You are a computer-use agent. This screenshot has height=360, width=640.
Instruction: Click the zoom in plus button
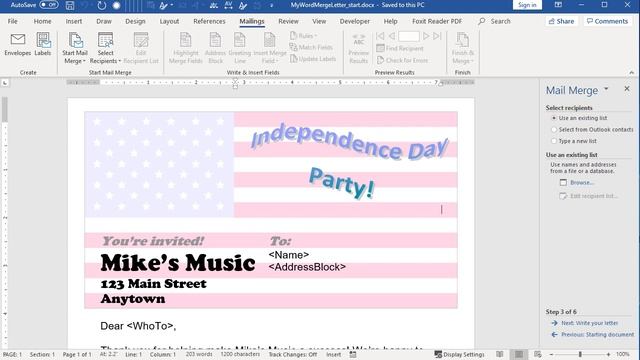(x=608, y=354)
